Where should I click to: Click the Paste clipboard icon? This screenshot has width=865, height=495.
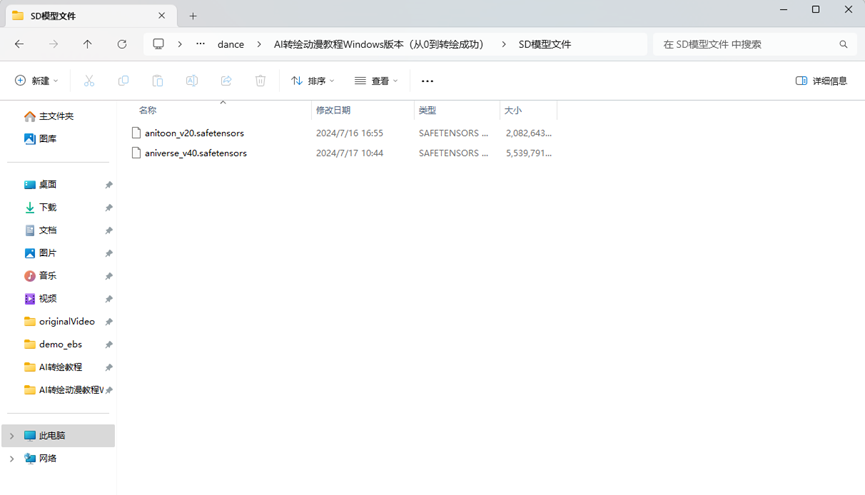pos(157,81)
